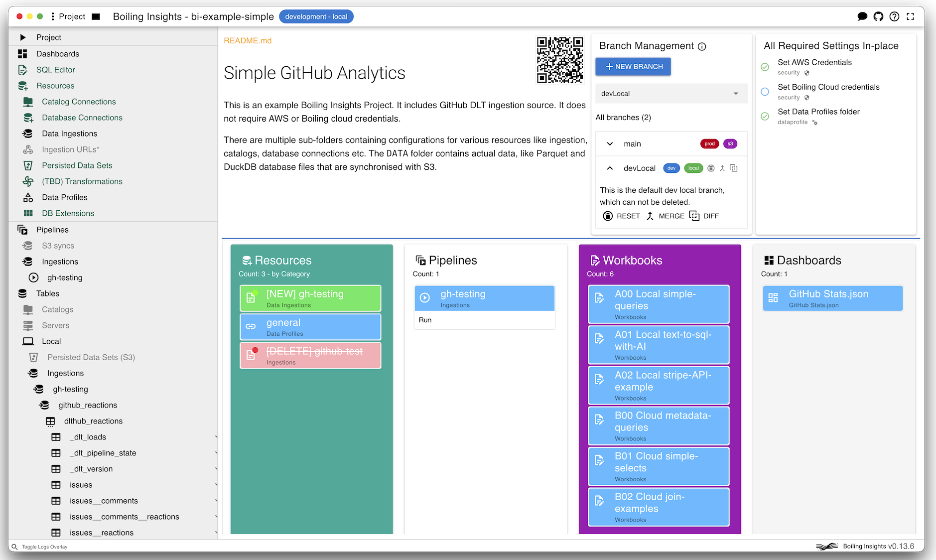Viewport: 936px width, 560px height.
Task: Expand the main branch row
Action: click(610, 144)
